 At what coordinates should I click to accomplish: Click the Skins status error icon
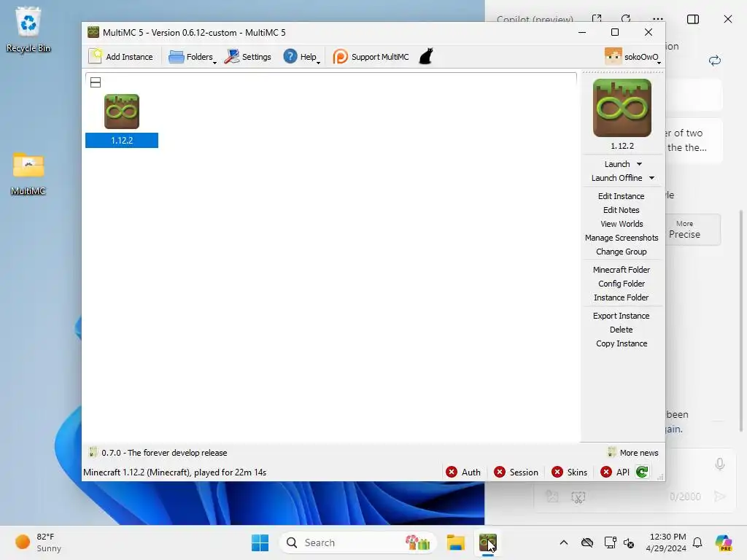click(x=557, y=472)
